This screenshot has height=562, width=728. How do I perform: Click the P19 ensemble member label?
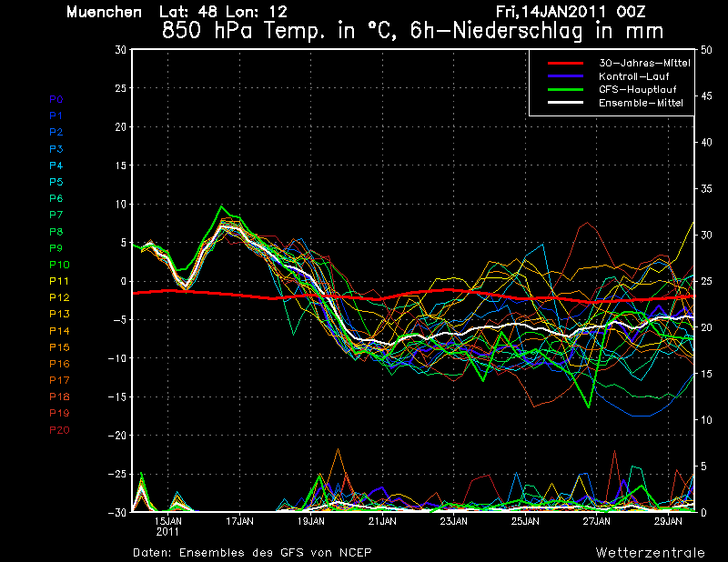[59, 414]
